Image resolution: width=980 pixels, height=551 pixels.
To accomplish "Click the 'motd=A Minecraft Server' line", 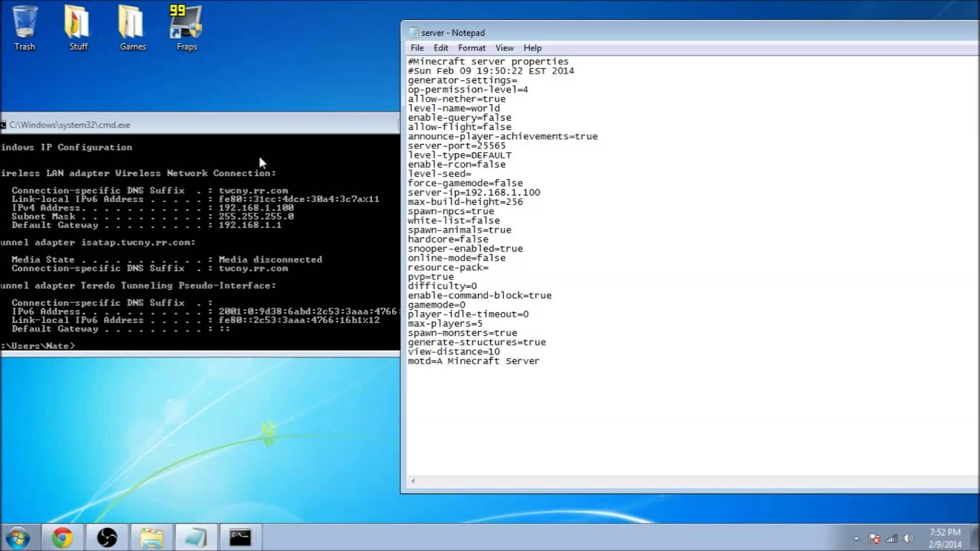I will (x=473, y=360).
